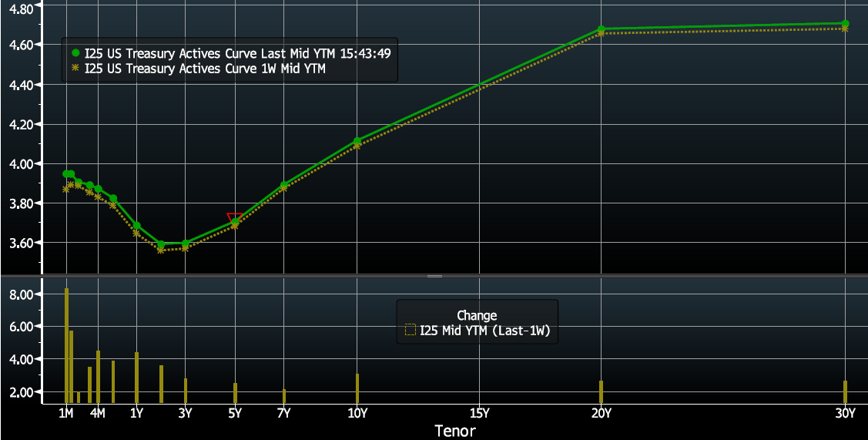Click the change bar at the 10Y tenor

click(357, 388)
